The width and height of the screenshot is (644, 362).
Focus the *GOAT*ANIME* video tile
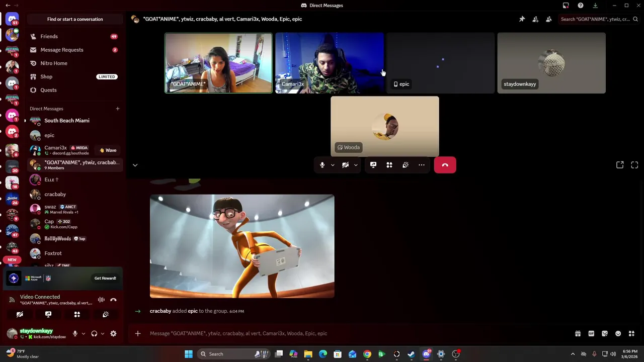tap(218, 63)
